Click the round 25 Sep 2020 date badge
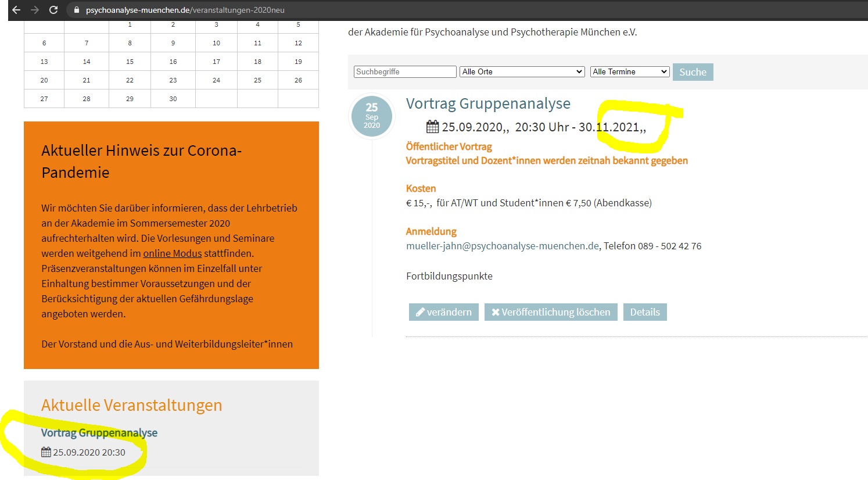 pos(372,116)
